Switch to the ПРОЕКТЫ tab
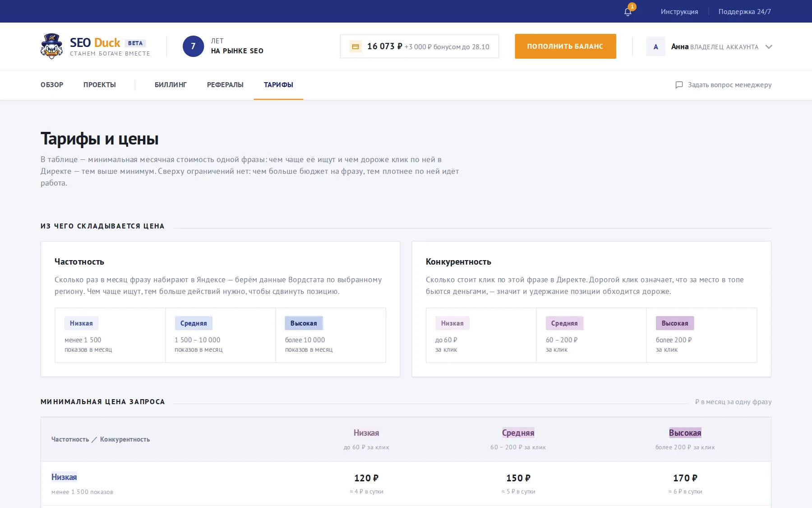Screen dimensions: 812x508 [x=100, y=85]
